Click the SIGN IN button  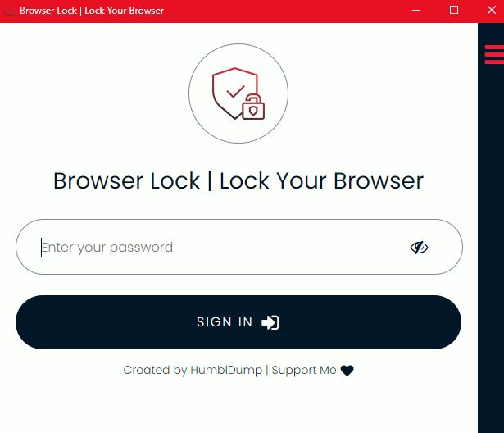point(238,322)
